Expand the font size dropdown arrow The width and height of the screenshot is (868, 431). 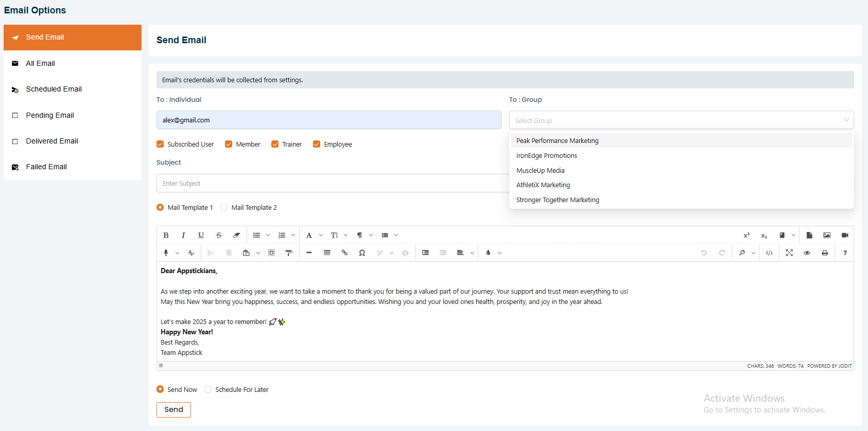(345, 235)
